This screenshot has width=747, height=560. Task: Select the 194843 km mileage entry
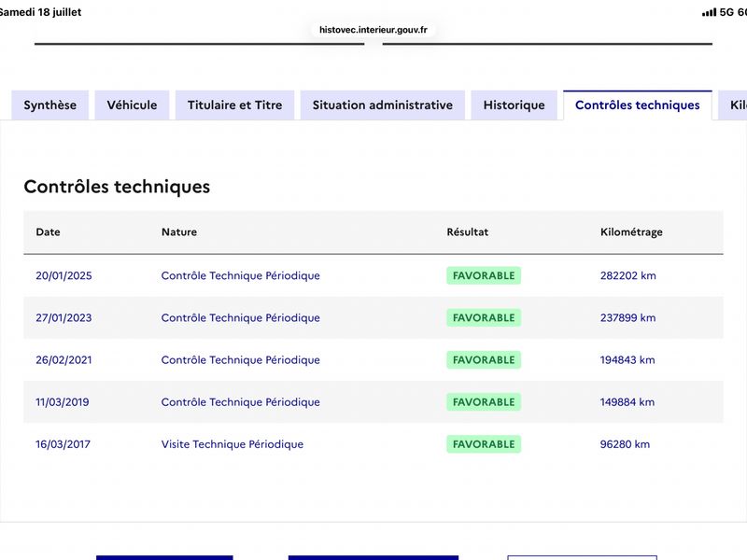pyautogui.click(x=627, y=360)
